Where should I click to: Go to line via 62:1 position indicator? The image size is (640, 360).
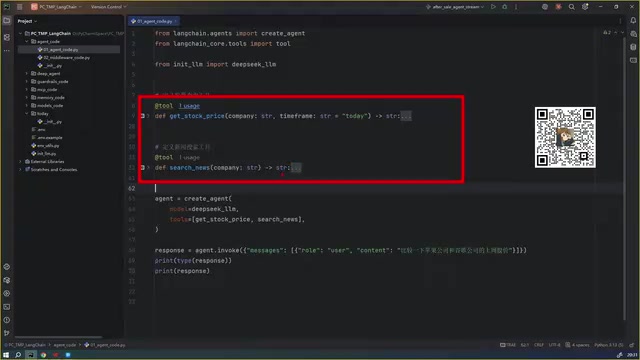(525, 345)
